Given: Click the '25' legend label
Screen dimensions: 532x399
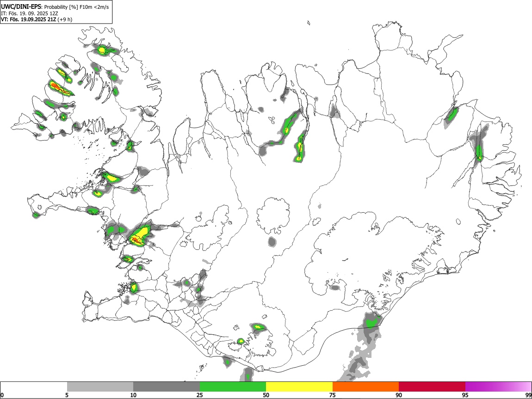Looking at the screenshot, I should (x=199, y=395).
